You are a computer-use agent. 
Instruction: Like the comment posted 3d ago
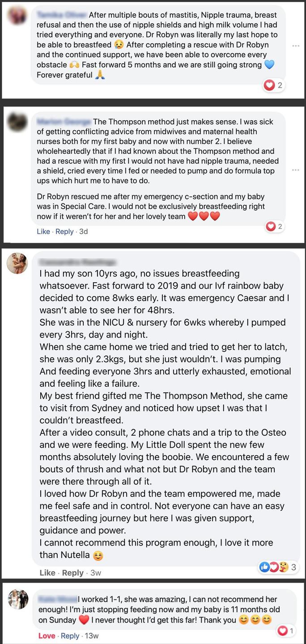(43, 232)
